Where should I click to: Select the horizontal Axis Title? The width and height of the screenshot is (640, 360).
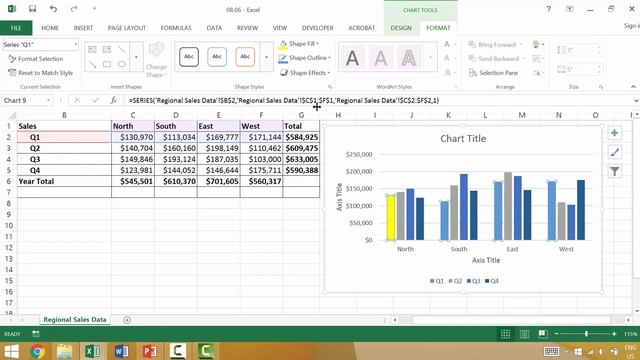click(x=486, y=260)
